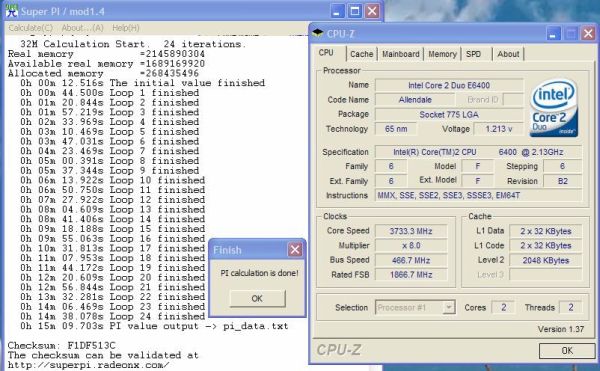The height and width of the screenshot is (371, 600).
Task: Click the PI value output pi_data.txt line
Action: coord(154,326)
